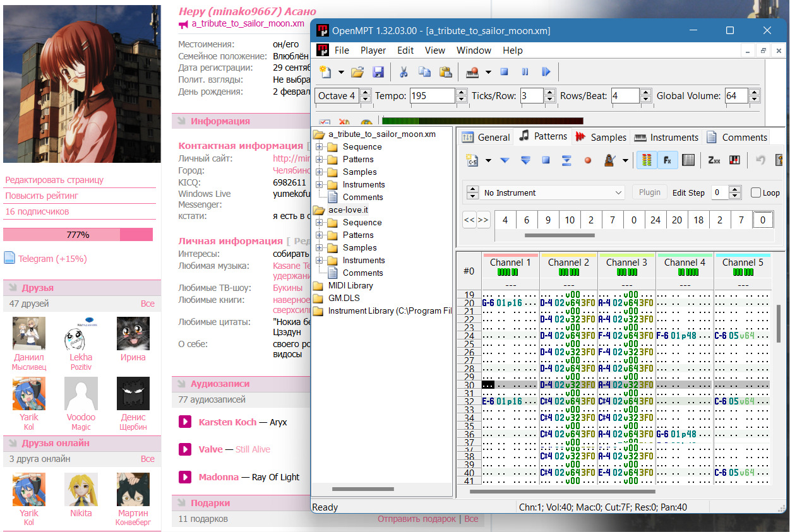Enable the Loop checkbox

point(756,193)
